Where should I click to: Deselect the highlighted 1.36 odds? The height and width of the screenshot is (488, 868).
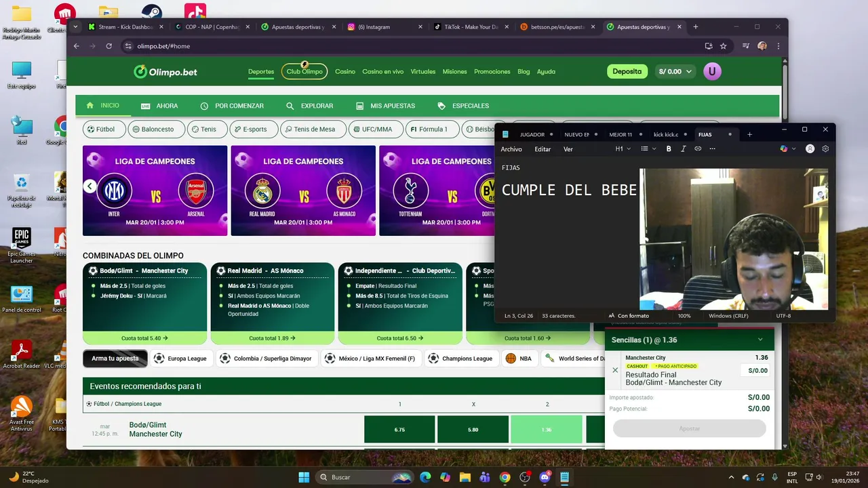tap(546, 430)
